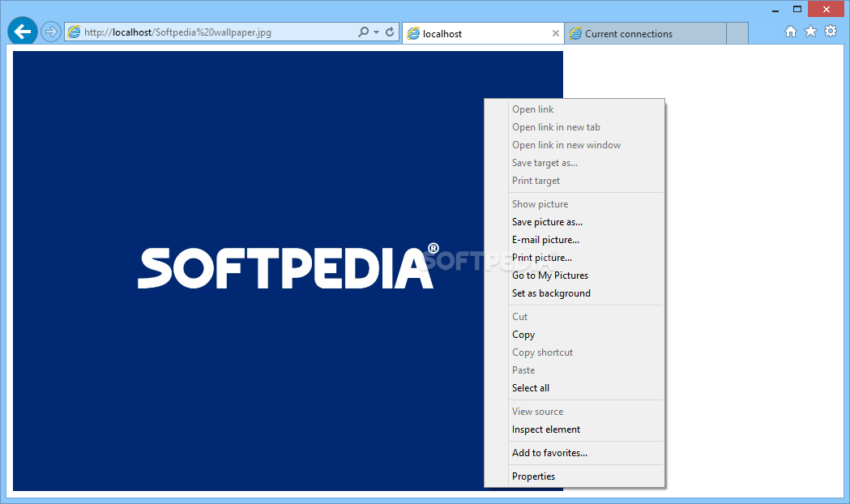Maximize the browser window
Image resolution: width=850 pixels, height=504 pixels.
click(x=797, y=9)
